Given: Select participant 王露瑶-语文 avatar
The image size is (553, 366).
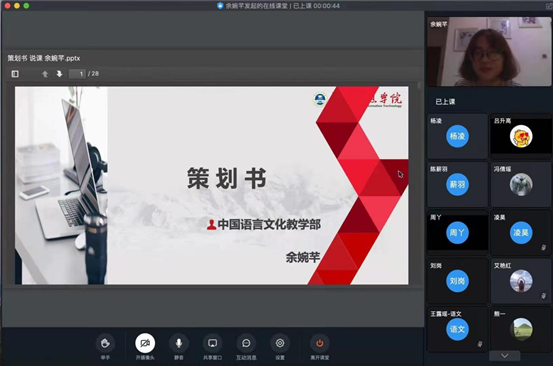Looking at the screenshot, I should point(457,329).
